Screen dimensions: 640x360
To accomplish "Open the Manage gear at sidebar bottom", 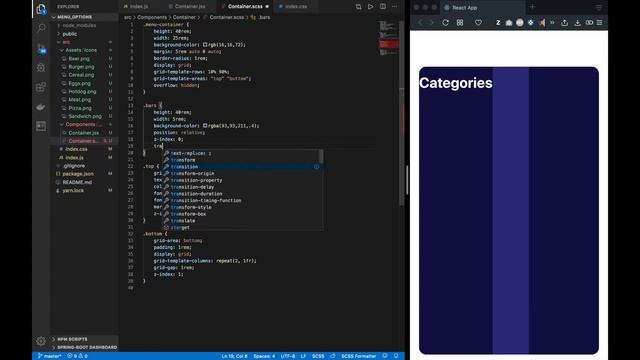I will pos(41,340).
